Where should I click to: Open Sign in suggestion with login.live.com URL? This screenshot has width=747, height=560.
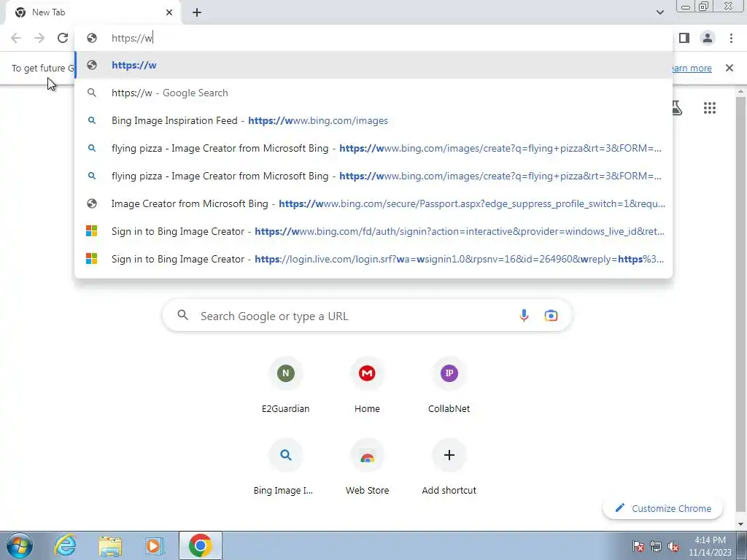(373, 259)
